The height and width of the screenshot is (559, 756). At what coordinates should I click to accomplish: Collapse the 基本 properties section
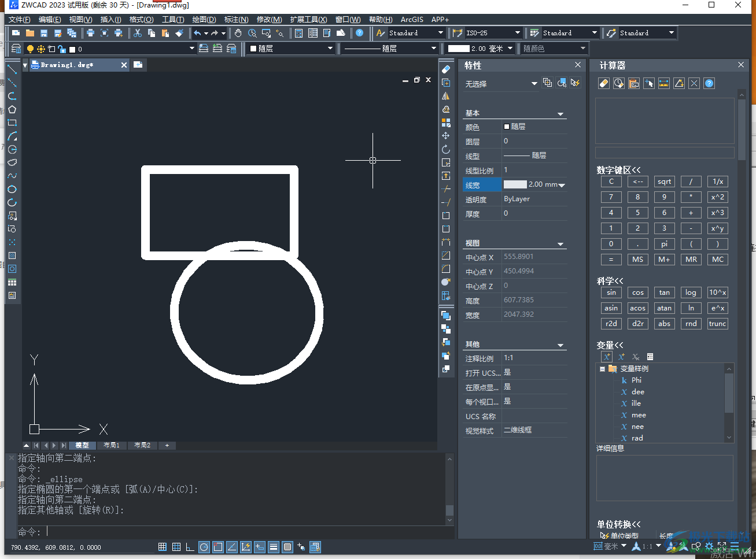[560, 114]
